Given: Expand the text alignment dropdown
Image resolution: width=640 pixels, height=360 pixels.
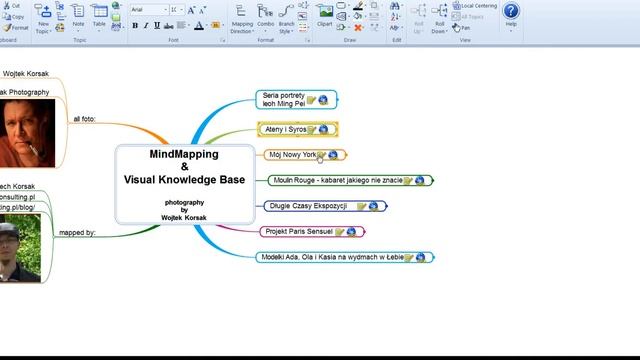Looking at the screenshot, I should [189, 26].
